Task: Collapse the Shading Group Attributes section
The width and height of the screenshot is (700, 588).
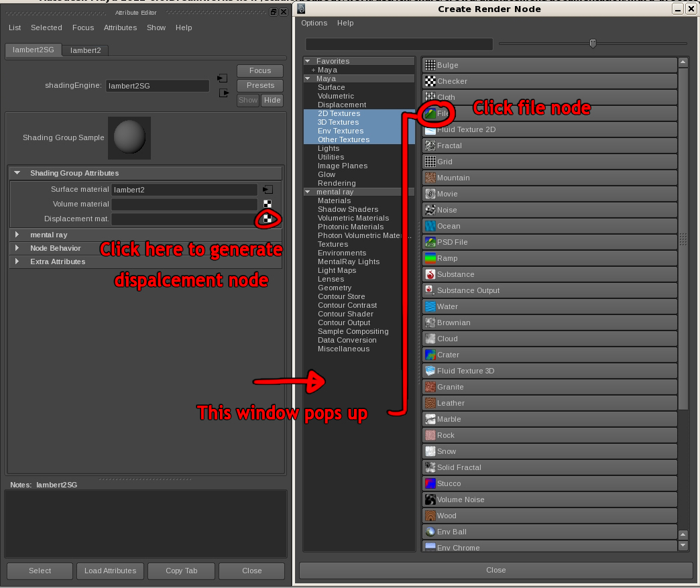Action: click(x=17, y=173)
